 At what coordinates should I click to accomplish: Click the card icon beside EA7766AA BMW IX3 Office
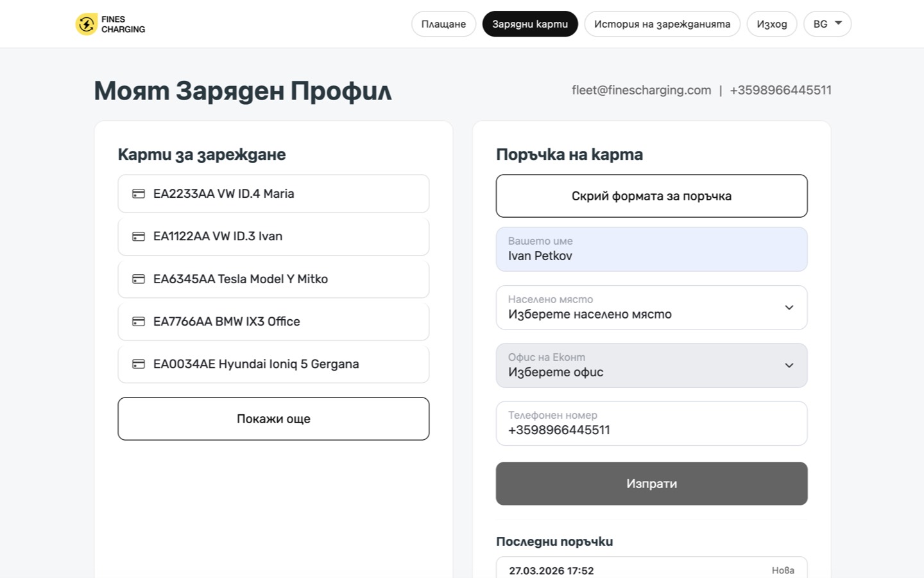click(139, 322)
